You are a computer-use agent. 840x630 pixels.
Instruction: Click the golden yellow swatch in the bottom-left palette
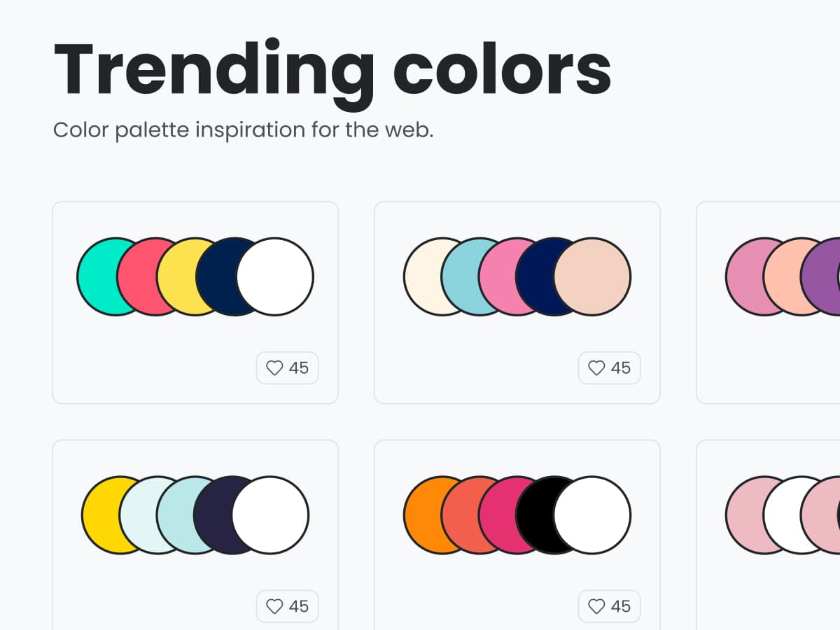click(99, 515)
